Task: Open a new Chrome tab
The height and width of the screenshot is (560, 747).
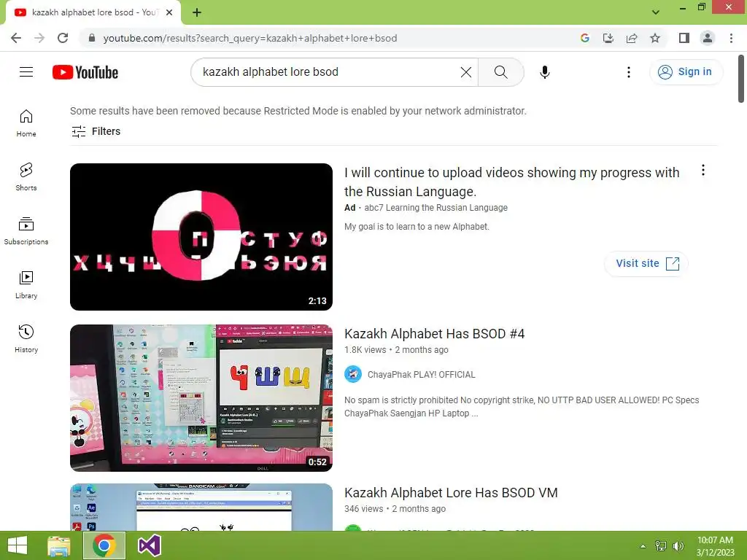Action: (197, 12)
